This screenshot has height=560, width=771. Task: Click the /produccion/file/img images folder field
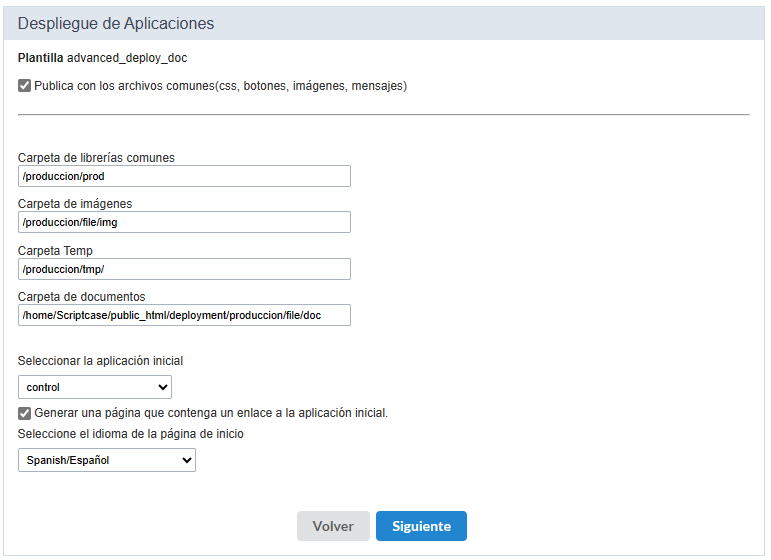click(x=184, y=222)
